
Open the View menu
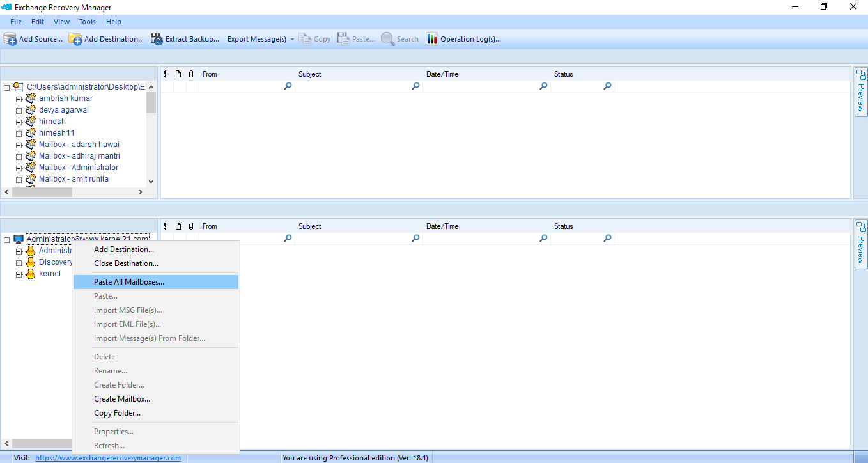(62, 22)
